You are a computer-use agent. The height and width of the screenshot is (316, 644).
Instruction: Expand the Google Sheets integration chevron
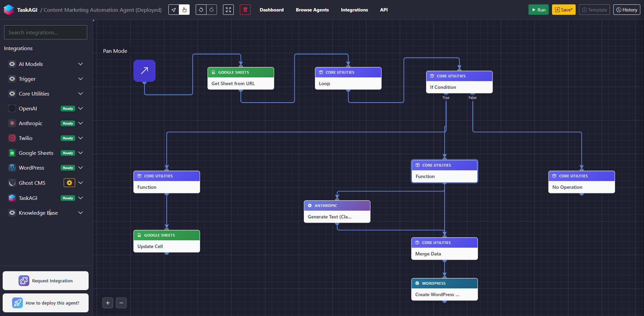click(80, 153)
